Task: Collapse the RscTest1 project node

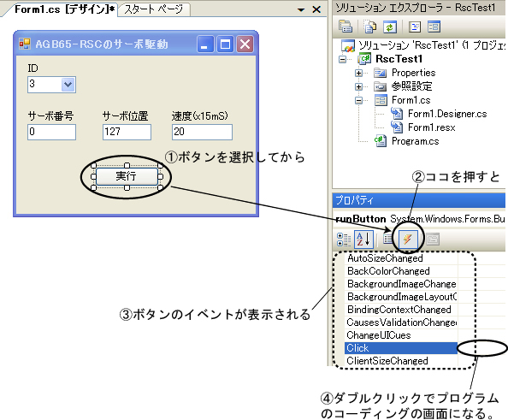Action: pyautogui.click(x=342, y=59)
